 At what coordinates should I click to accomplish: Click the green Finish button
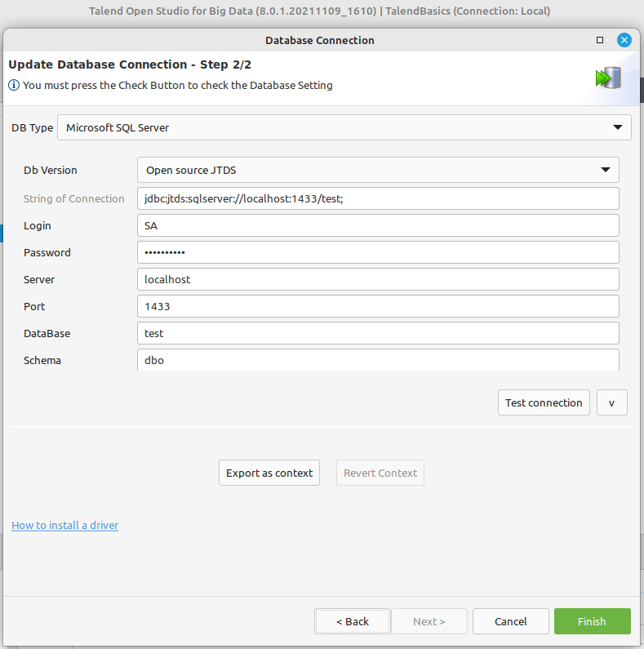[593, 621]
